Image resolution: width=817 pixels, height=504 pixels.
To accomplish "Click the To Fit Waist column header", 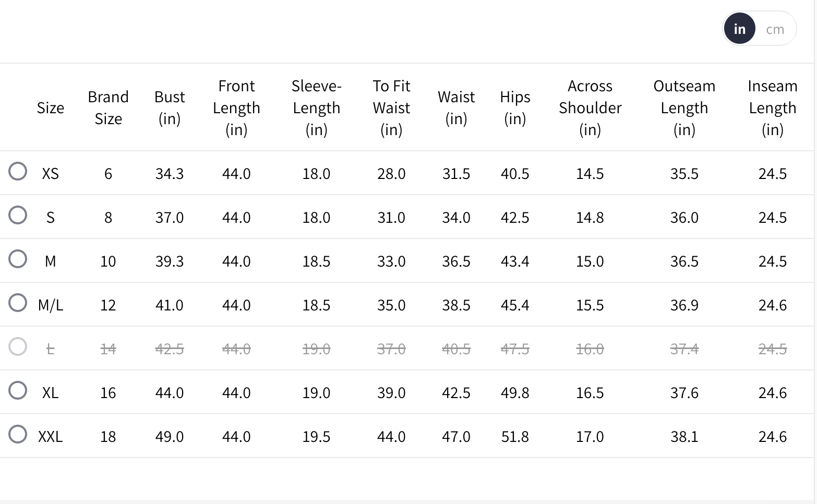I will 391,108.
